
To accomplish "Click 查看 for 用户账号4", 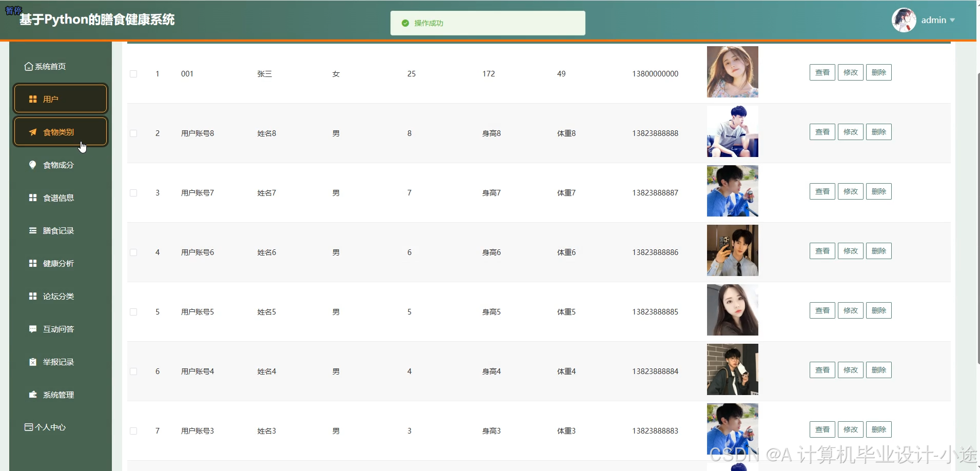I will 822,370.
